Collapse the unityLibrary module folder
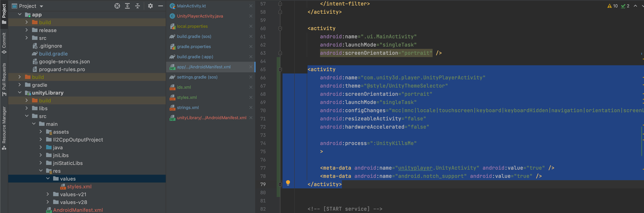The height and width of the screenshot is (213, 644). (x=20, y=92)
